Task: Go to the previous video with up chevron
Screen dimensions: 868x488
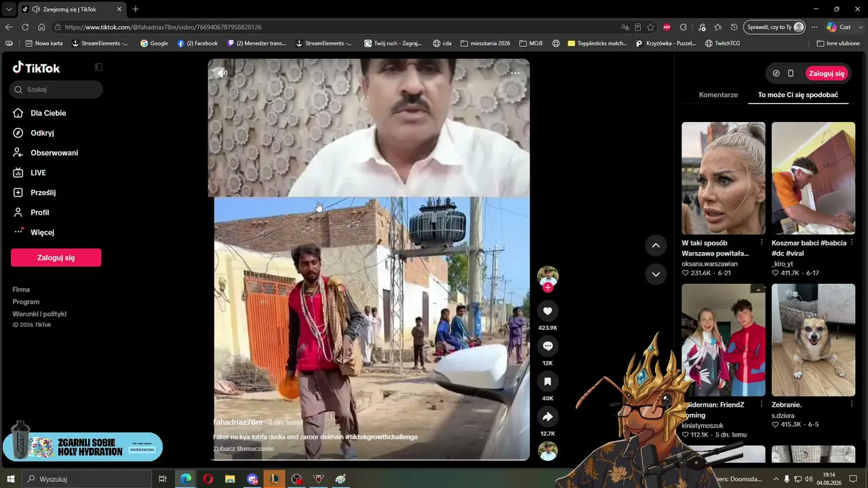Action: [x=656, y=245]
